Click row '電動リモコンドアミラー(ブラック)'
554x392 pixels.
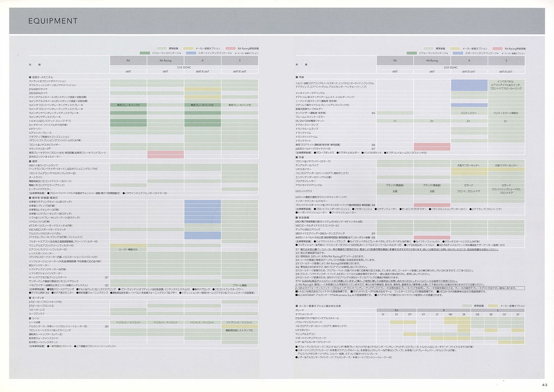(x=143, y=185)
